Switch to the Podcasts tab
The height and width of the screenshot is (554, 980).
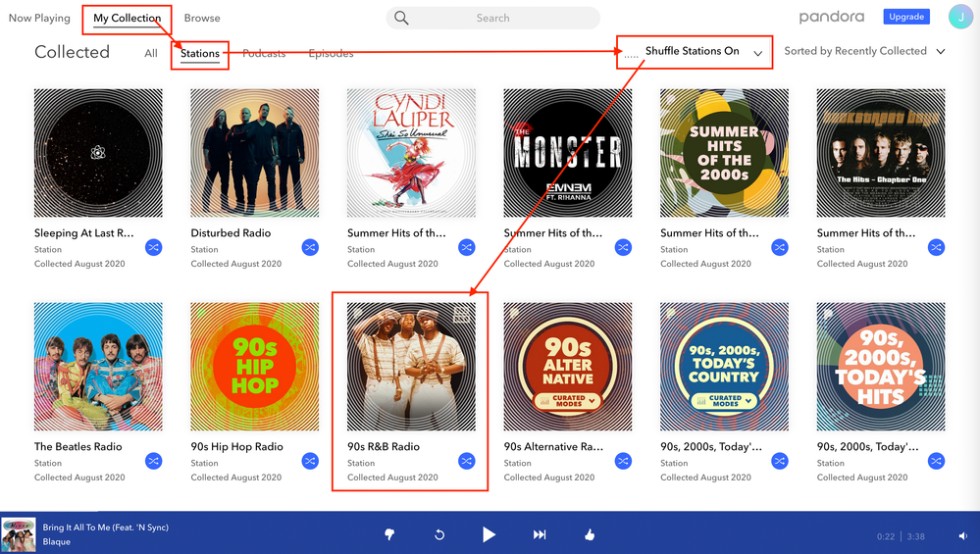tap(264, 54)
